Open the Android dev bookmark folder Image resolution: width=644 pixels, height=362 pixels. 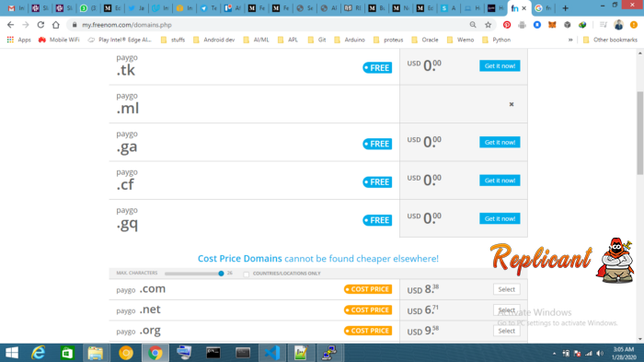click(214, 40)
